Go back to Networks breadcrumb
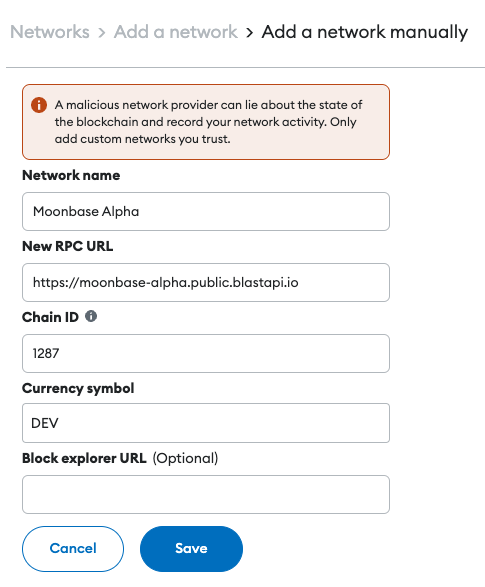Image resolution: width=485 pixels, height=587 pixels. [x=50, y=32]
